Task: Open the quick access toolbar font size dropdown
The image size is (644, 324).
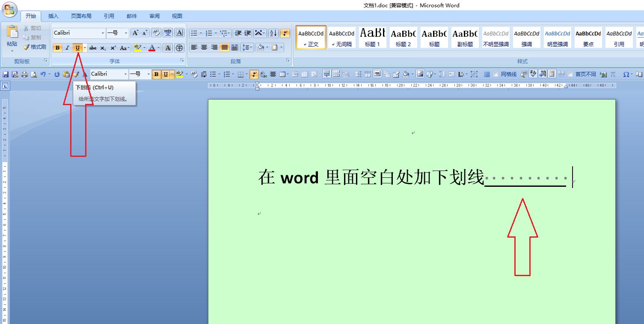Action: click(149, 74)
